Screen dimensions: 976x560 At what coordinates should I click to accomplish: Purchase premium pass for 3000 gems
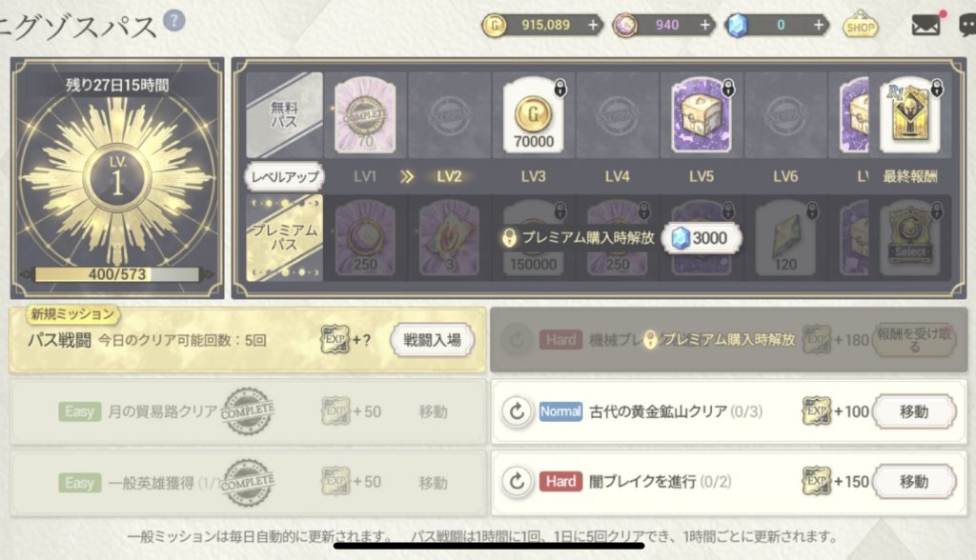[701, 238]
